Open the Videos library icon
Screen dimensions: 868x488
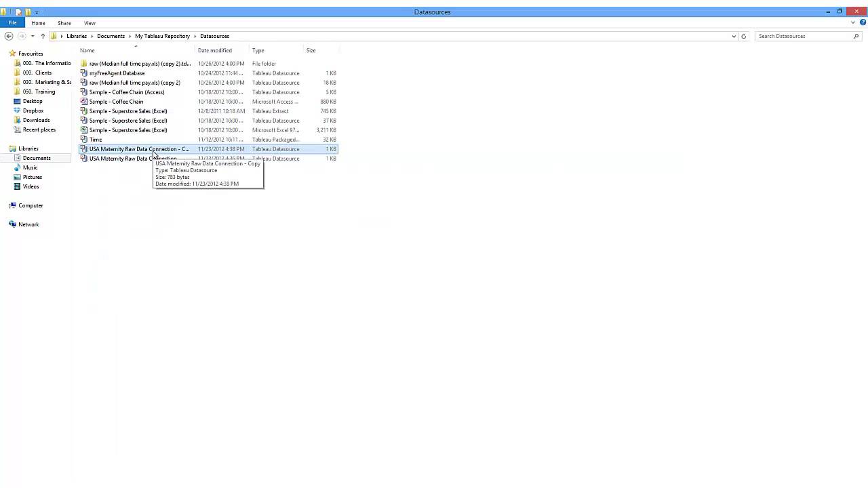[18, 186]
